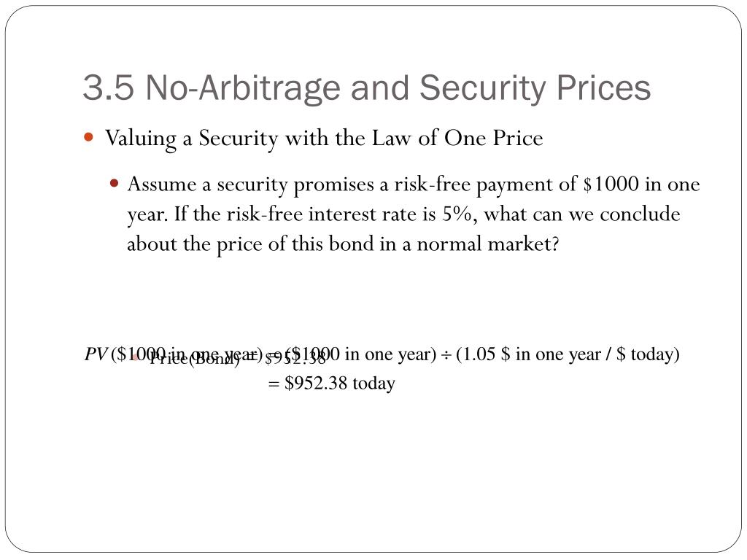Click the text "year. If the risk-free interest rate is 5%"
Screen dimensions: 747x560
click(302, 214)
